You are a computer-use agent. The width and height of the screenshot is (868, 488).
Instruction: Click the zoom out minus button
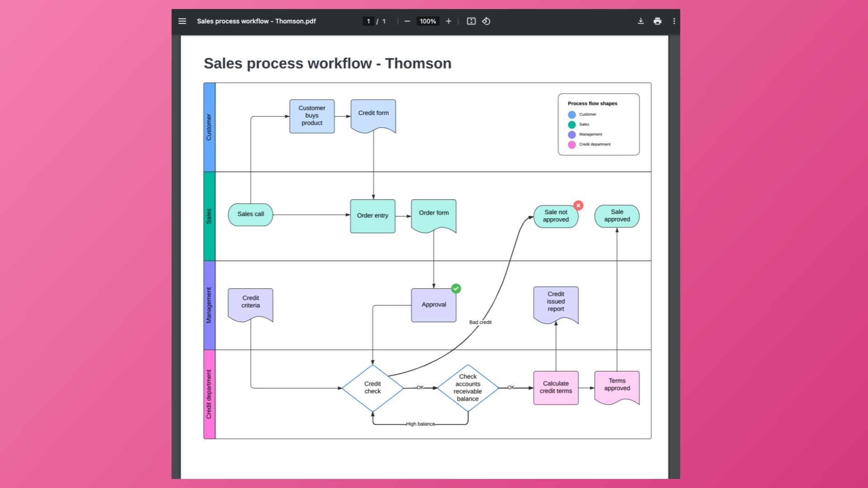[x=407, y=21]
